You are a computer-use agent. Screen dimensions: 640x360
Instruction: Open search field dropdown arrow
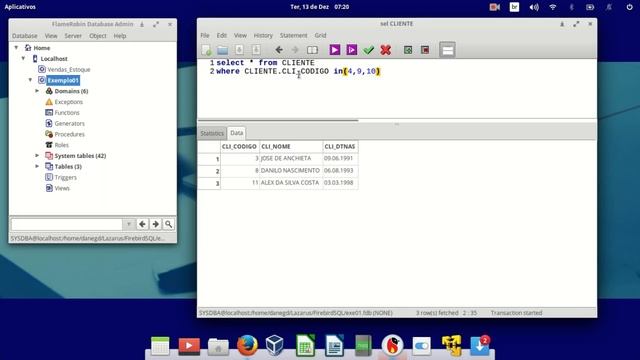pyautogui.click(x=129, y=224)
